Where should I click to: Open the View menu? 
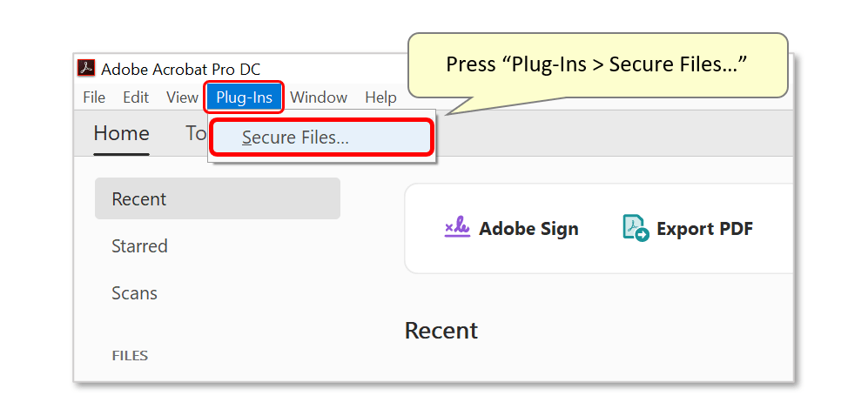point(182,98)
